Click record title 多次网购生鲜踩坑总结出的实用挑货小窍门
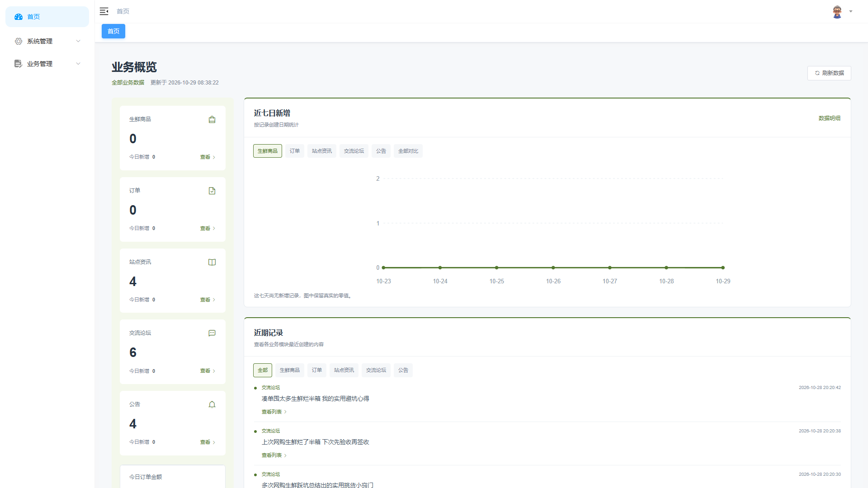Image resolution: width=868 pixels, height=488 pixels. click(317, 485)
